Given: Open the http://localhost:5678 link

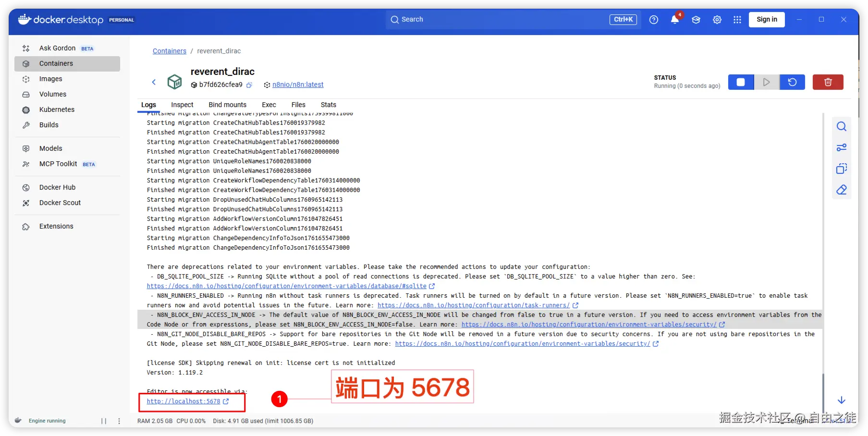Looking at the screenshot, I should pyautogui.click(x=183, y=401).
